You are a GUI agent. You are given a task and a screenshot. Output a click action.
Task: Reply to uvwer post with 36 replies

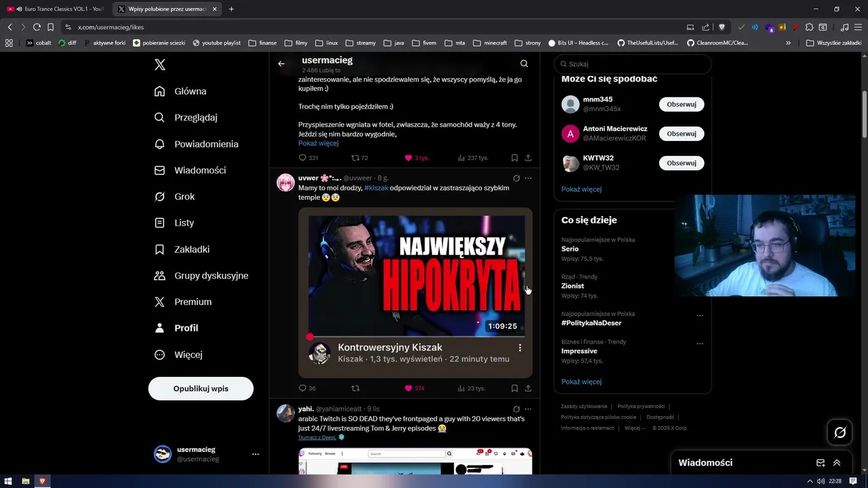point(307,388)
